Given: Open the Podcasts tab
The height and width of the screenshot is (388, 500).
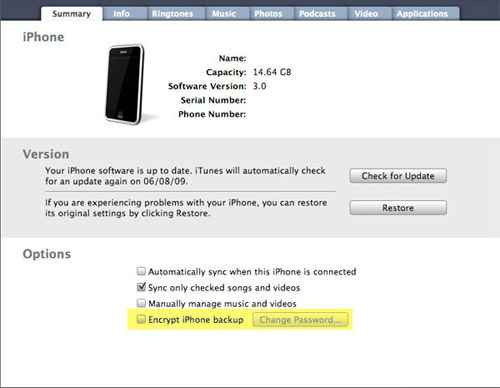Looking at the screenshot, I should click(317, 14).
